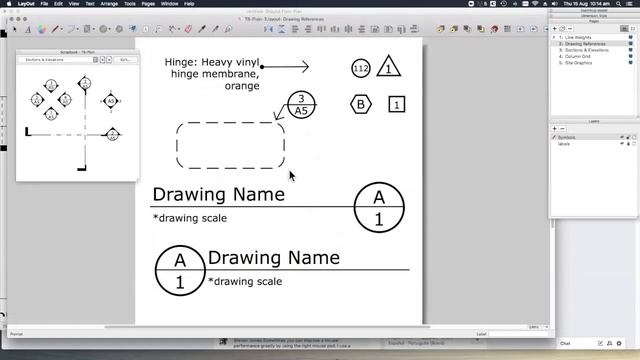Open the Rectangle tool dropdown arrow
This screenshot has height=360, width=640.
[x=93, y=29]
